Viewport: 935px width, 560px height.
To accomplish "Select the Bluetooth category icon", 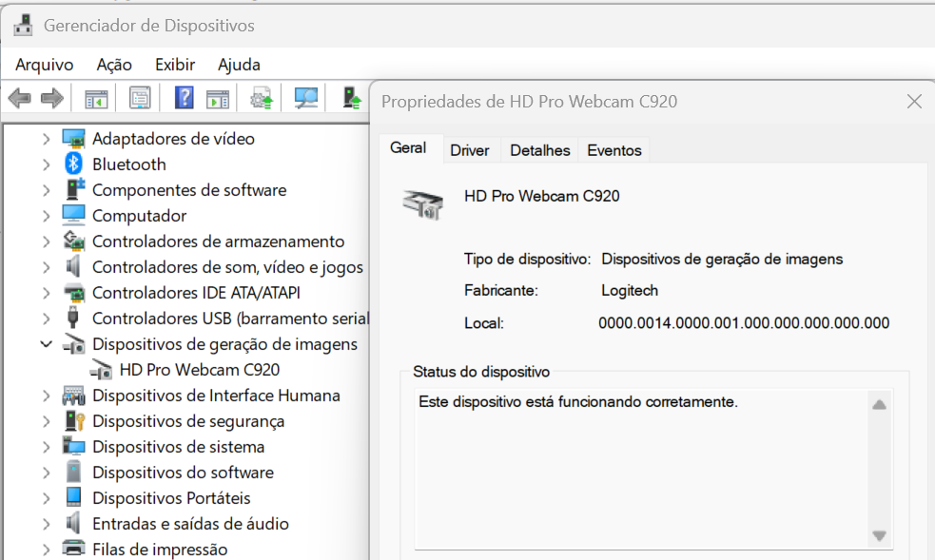I will [x=73, y=164].
